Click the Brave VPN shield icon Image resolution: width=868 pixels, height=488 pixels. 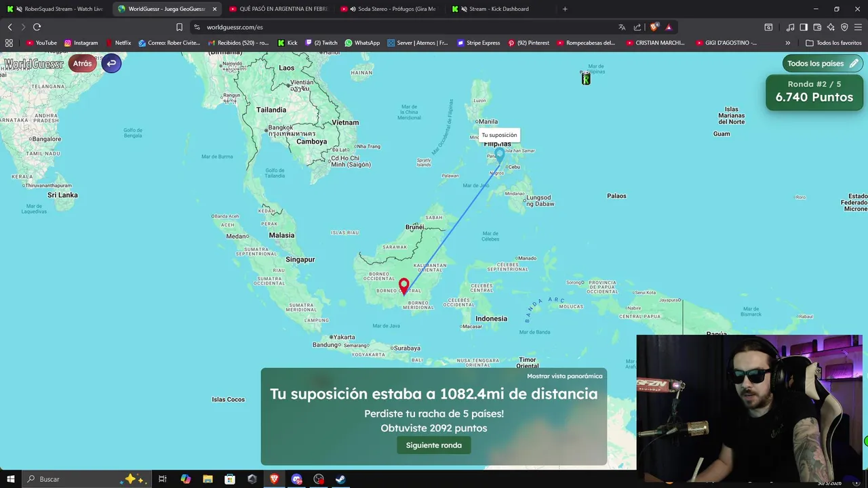844,27
